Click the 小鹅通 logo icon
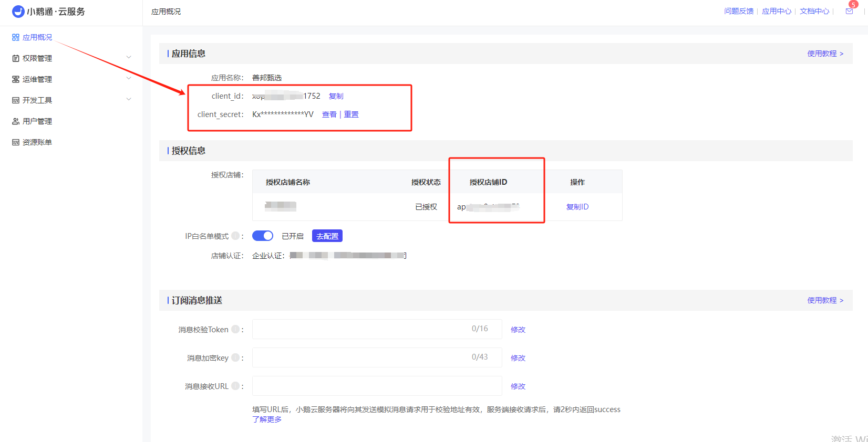This screenshot has width=868, height=442. [x=18, y=12]
